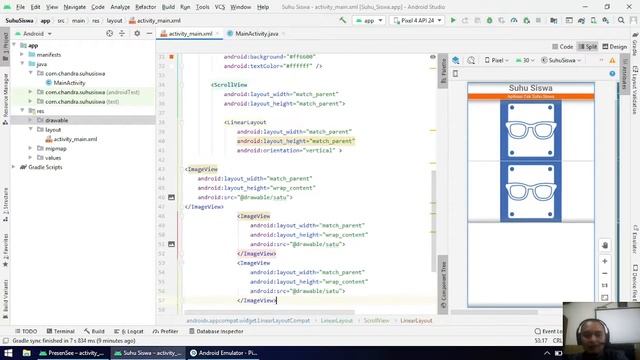Open the Logcat tool window
Screen dimensions: 640x360
tap(129, 331)
